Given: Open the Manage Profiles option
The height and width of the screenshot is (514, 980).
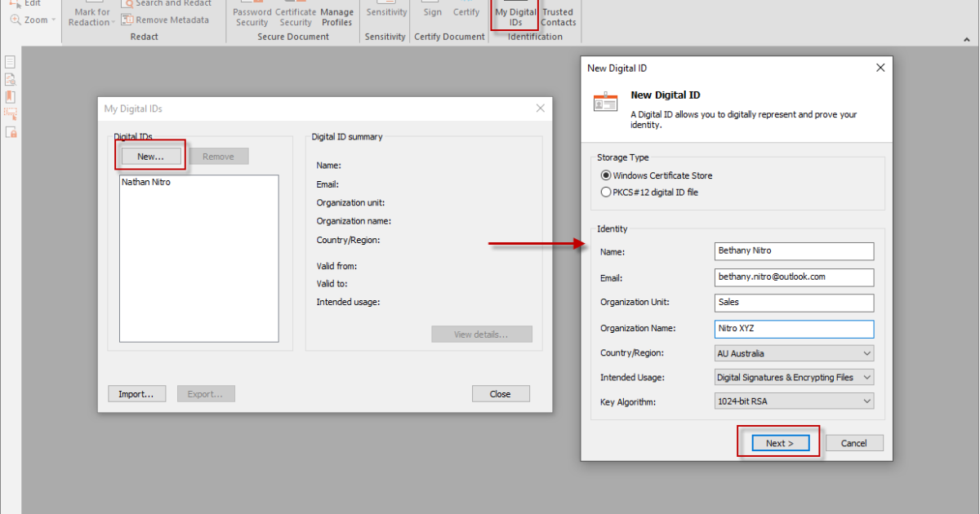Looking at the screenshot, I should (x=336, y=16).
